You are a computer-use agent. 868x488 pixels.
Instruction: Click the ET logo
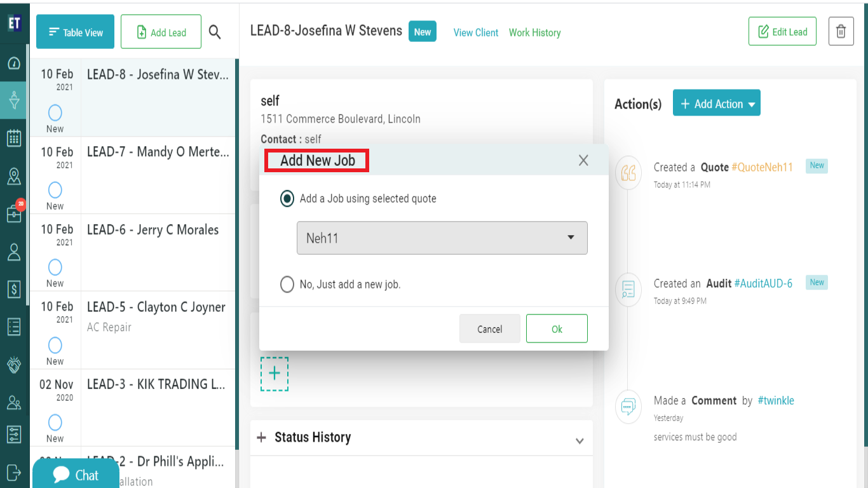coord(15,23)
